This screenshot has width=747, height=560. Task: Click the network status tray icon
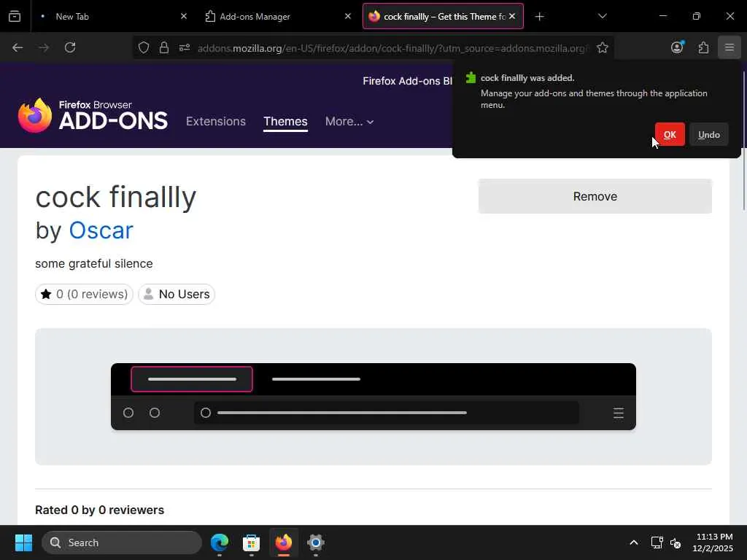pos(657,542)
